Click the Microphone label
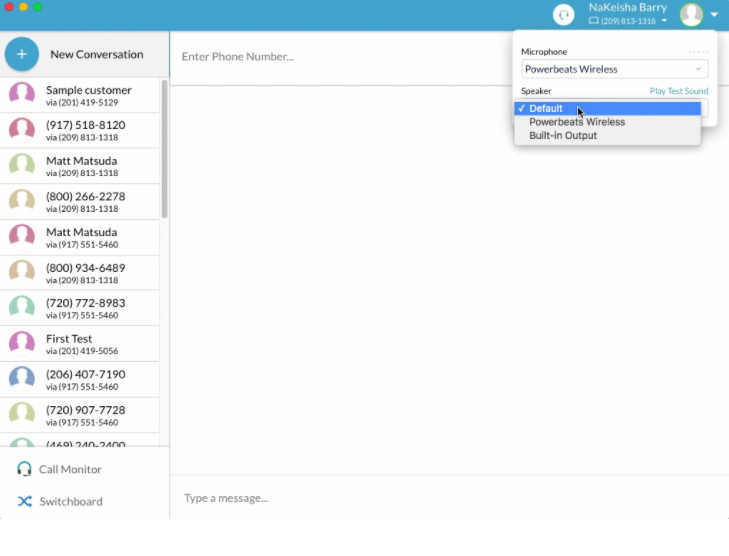Image resolution: width=729 pixels, height=556 pixels. coord(544,52)
